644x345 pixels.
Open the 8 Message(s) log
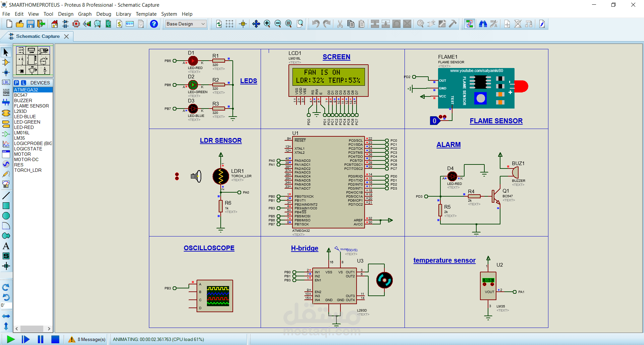[91, 339]
